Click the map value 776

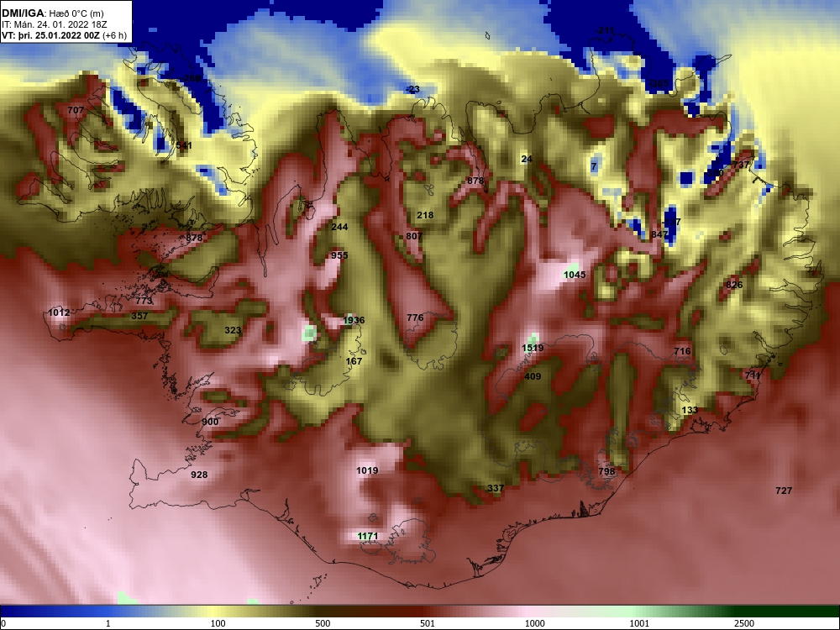(x=415, y=318)
